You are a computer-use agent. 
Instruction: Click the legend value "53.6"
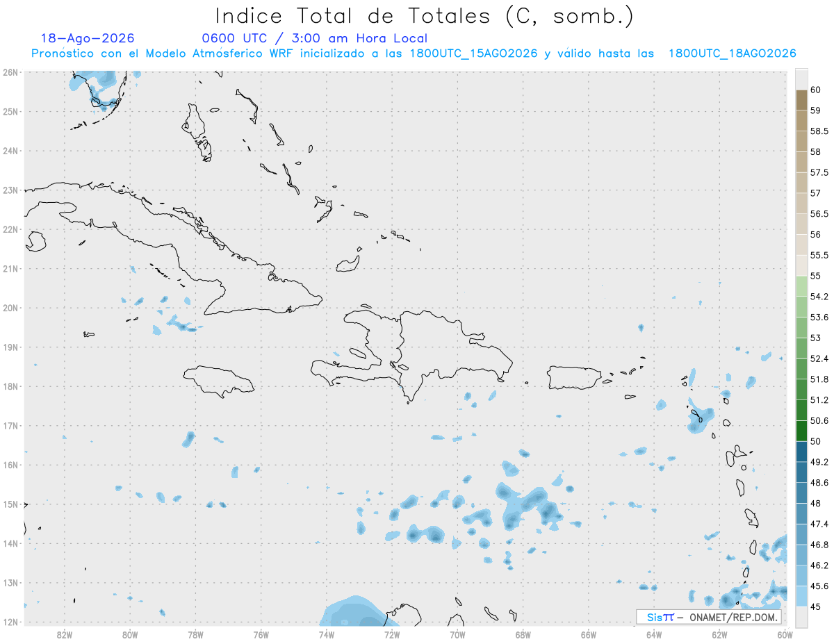819,317
